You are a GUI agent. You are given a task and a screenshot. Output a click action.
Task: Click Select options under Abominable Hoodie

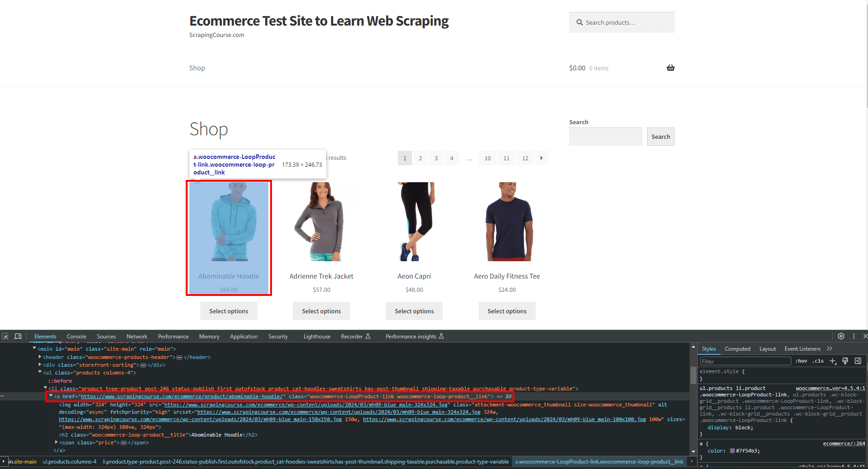tap(229, 311)
